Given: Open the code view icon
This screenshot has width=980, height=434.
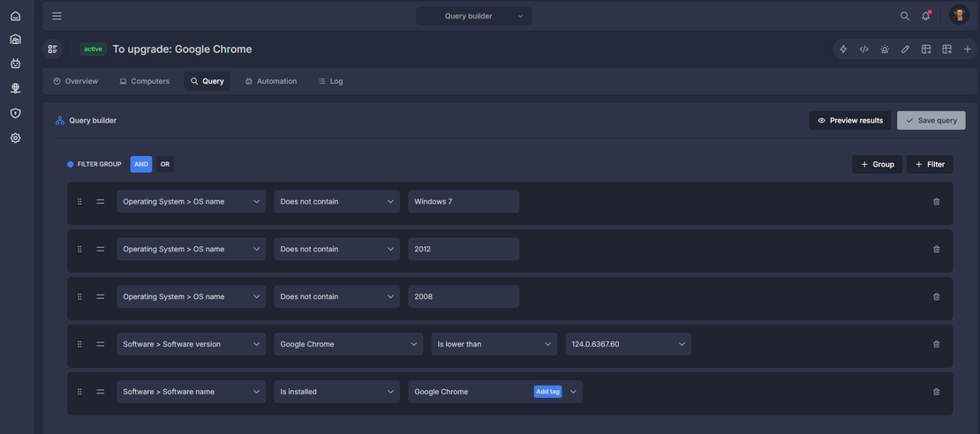Looking at the screenshot, I should click(x=863, y=49).
